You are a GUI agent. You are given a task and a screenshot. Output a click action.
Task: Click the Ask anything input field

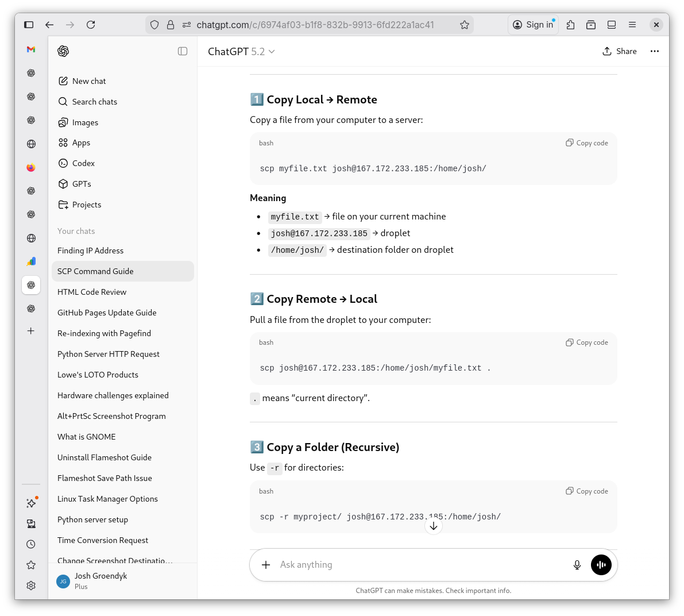[419, 565]
